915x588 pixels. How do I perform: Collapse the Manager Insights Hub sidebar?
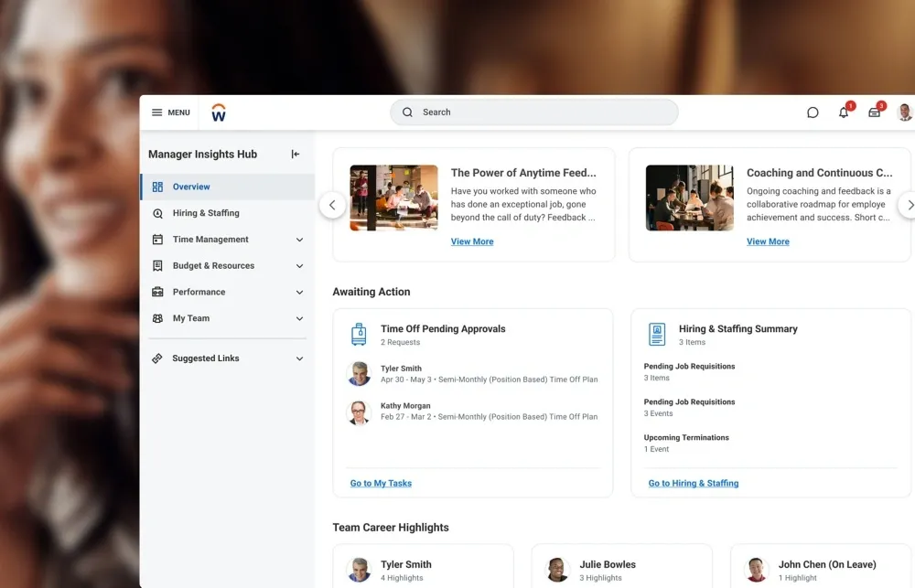point(295,154)
